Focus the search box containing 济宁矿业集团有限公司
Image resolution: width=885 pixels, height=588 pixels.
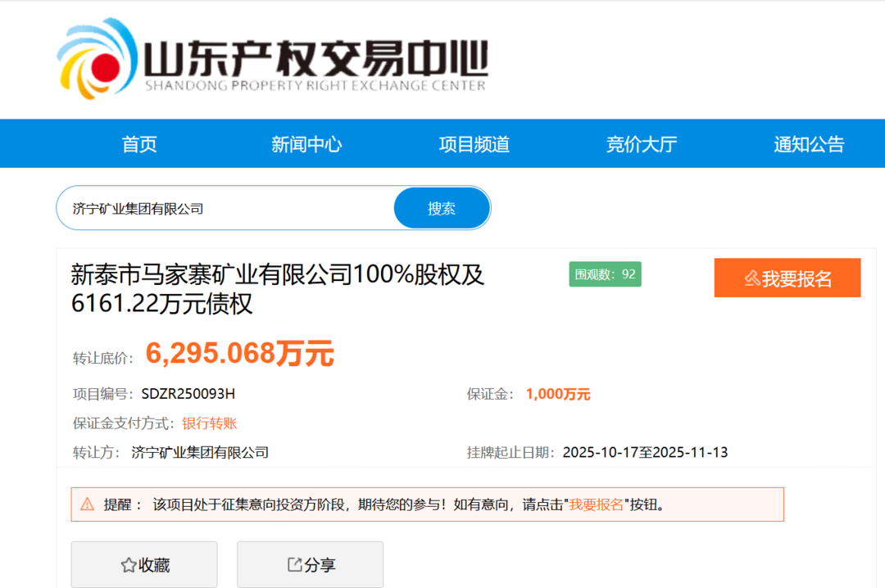point(225,209)
